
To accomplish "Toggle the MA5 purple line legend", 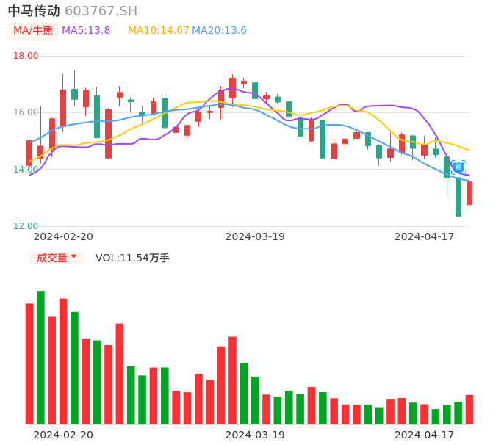I will (86, 31).
